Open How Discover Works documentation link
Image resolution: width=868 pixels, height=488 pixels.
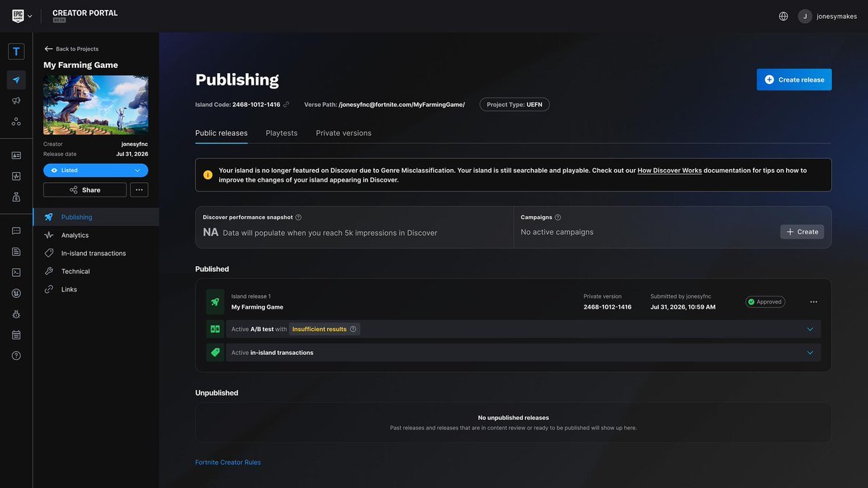[670, 171]
